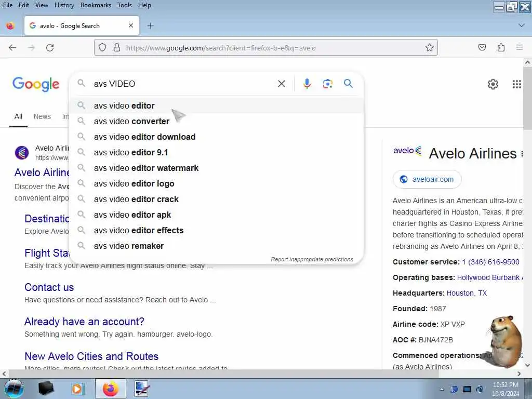532x399 pixels.
Task: Clear the search box with X
Action: coord(281,84)
